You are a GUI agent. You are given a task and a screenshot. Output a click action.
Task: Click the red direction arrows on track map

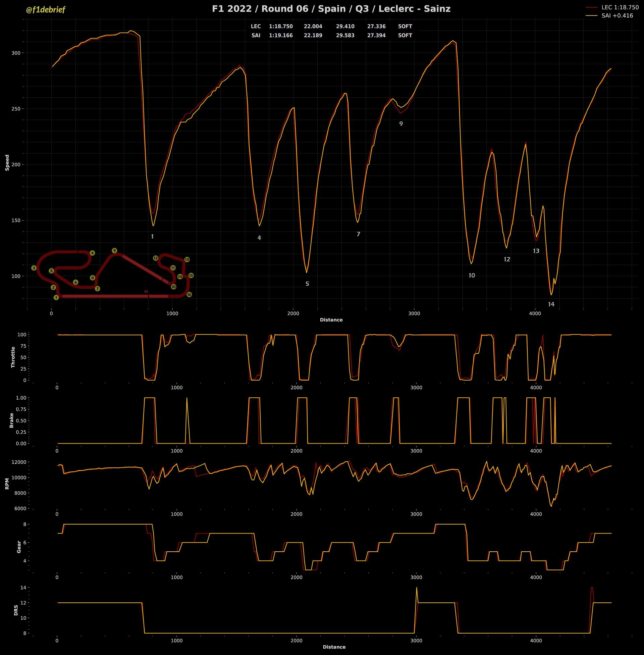(x=146, y=291)
